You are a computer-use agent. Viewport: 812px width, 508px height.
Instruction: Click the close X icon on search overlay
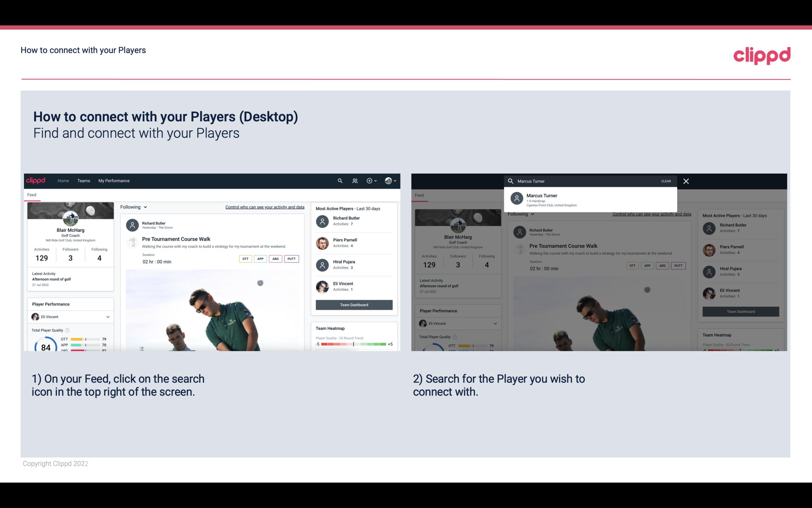point(686,181)
